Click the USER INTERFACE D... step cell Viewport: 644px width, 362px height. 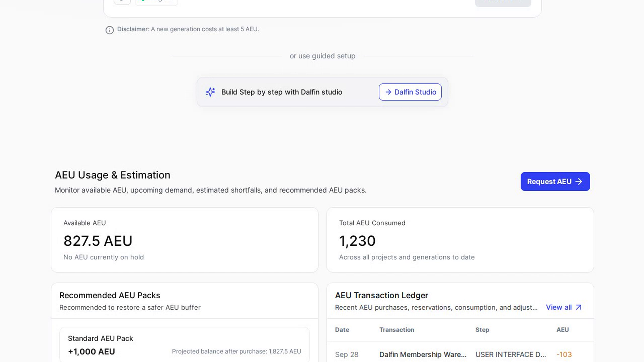pyautogui.click(x=511, y=354)
